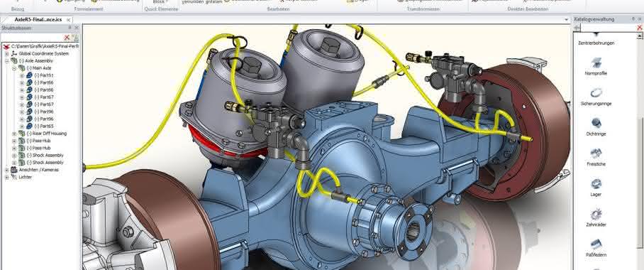Expand the Ansichten / Kameras node
This screenshot has height=270, width=644.
click(x=6, y=170)
